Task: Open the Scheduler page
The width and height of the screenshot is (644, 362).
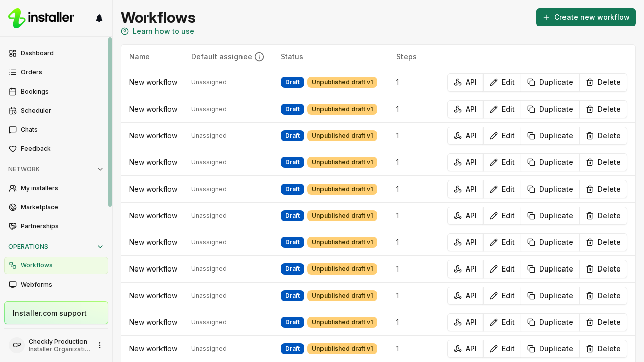Action: point(56,111)
